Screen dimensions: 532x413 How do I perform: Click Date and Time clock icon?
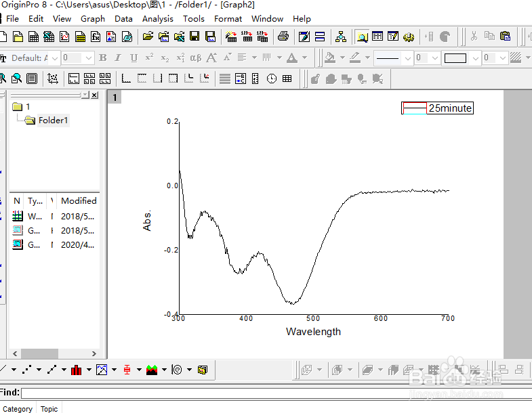click(x=272, y=79)
